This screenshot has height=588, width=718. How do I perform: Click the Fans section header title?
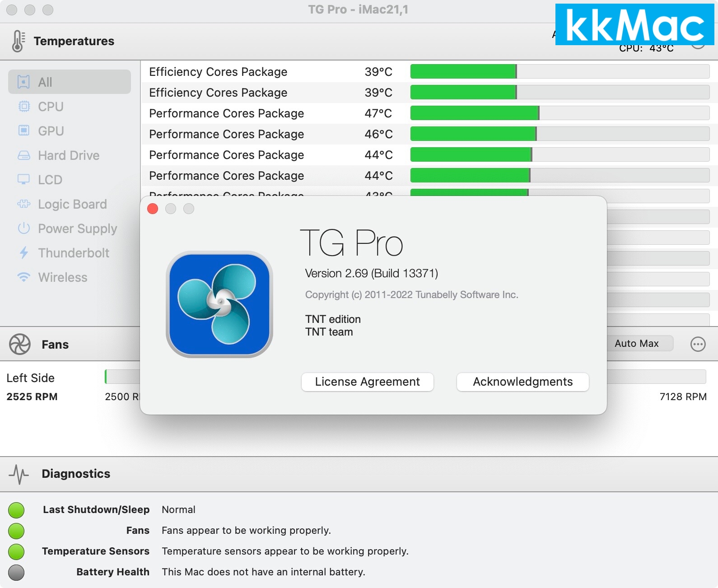click(x=55, y=345)
